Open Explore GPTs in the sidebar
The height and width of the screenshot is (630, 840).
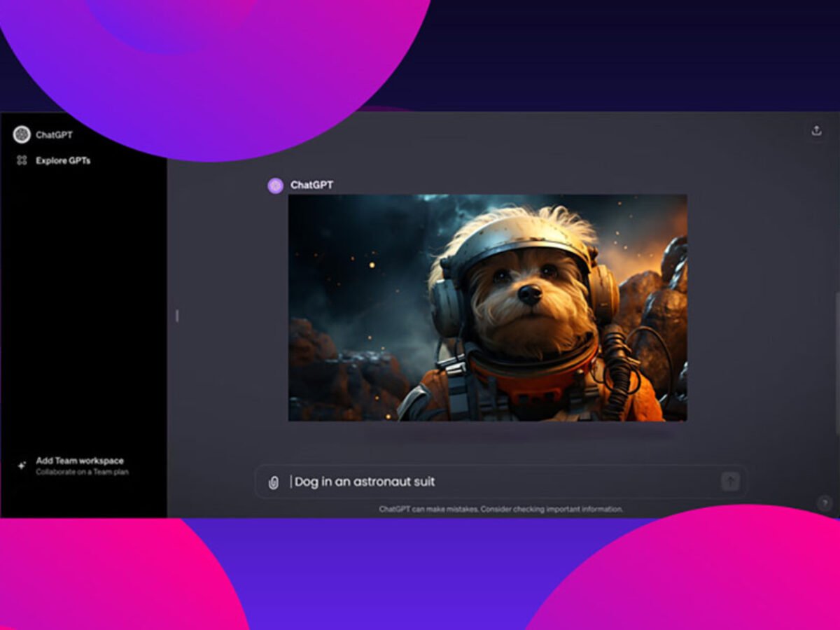point(63,160)
